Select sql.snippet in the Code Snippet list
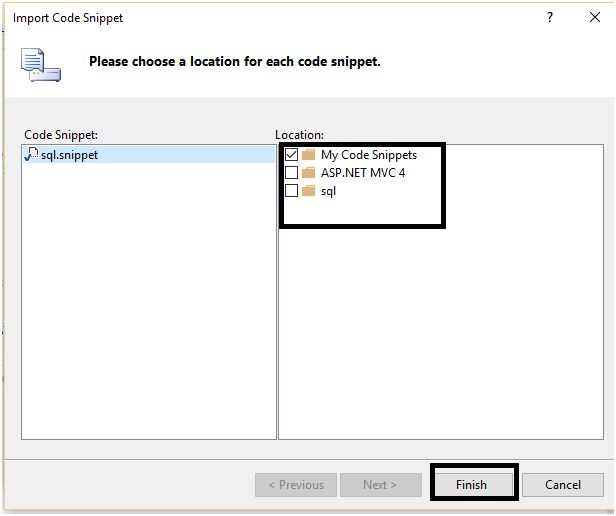The width and height of the screenshot is (616, 516). tap(69, 155)
